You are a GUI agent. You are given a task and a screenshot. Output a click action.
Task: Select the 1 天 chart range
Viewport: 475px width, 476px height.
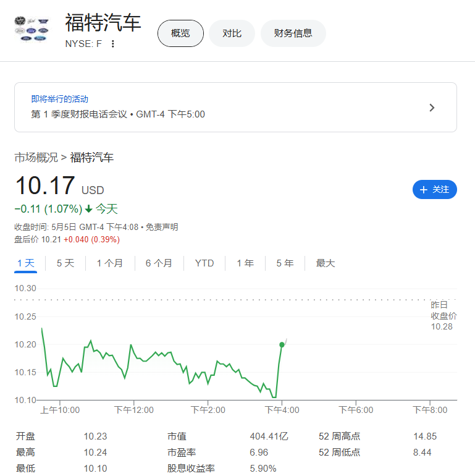point(26,263)
